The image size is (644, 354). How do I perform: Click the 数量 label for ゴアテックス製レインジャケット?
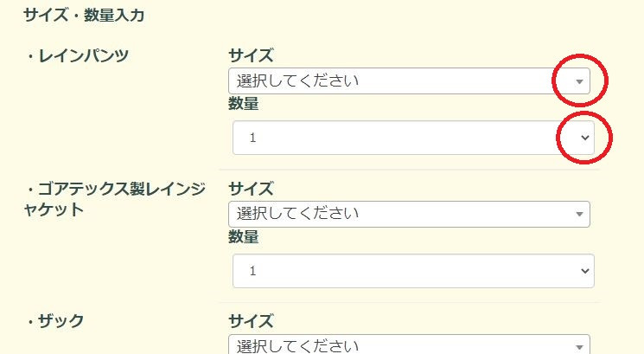point(244,238)
